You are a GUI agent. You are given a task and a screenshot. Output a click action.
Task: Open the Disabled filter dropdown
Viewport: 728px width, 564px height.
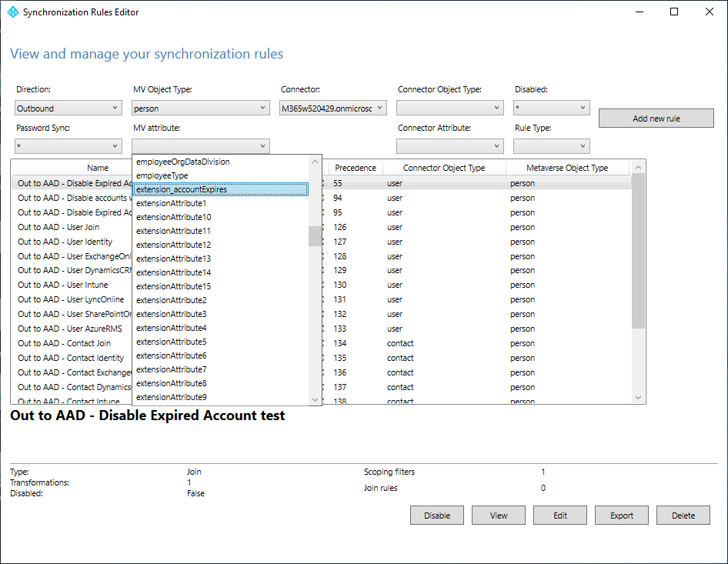pyautogui.click(x=551, y=108)
